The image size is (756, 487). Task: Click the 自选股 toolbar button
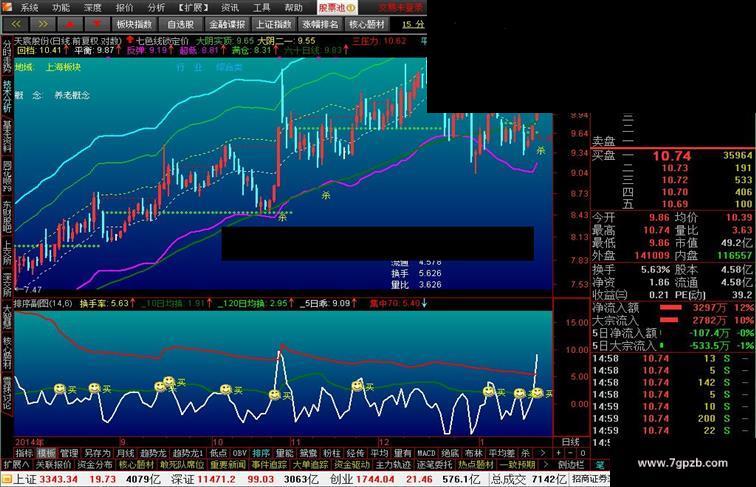[181, 24]
